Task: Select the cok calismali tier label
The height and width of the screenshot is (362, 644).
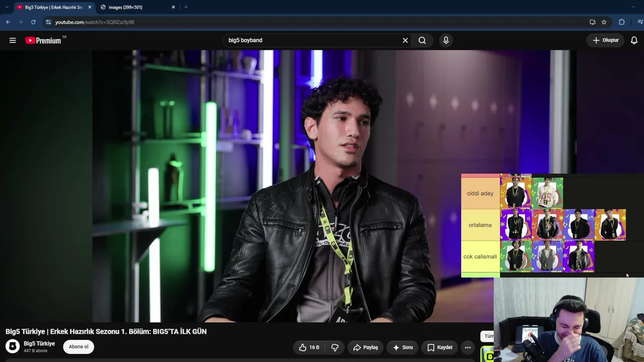Action: [x=480, y=257]
